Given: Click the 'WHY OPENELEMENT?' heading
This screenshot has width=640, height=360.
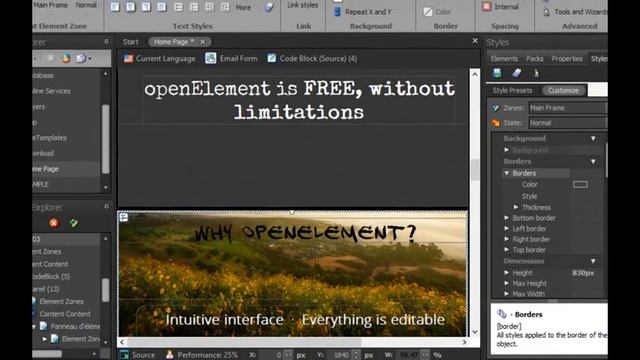Looking at the screenshot, I should coord(305,233).
